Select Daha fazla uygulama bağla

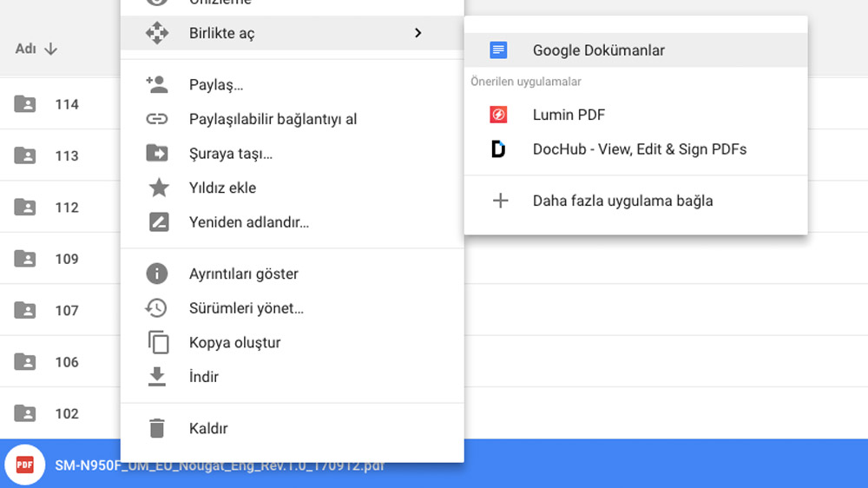point(635,201)
